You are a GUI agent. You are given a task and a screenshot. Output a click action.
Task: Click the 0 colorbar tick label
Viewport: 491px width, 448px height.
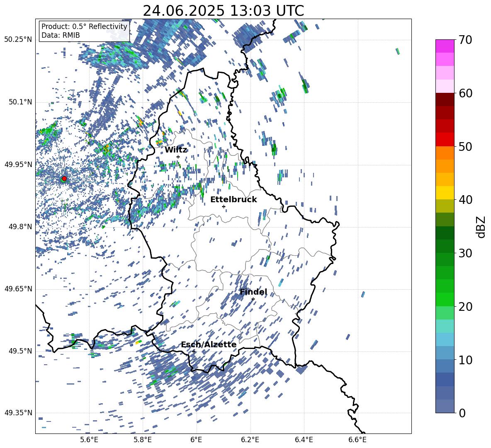tap(462, 413)
